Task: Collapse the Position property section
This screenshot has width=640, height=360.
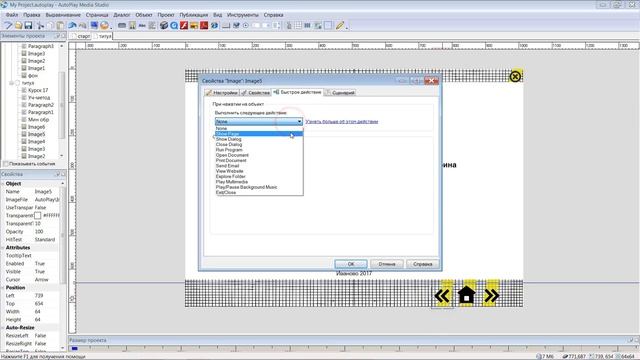Action: pos(3,287)
